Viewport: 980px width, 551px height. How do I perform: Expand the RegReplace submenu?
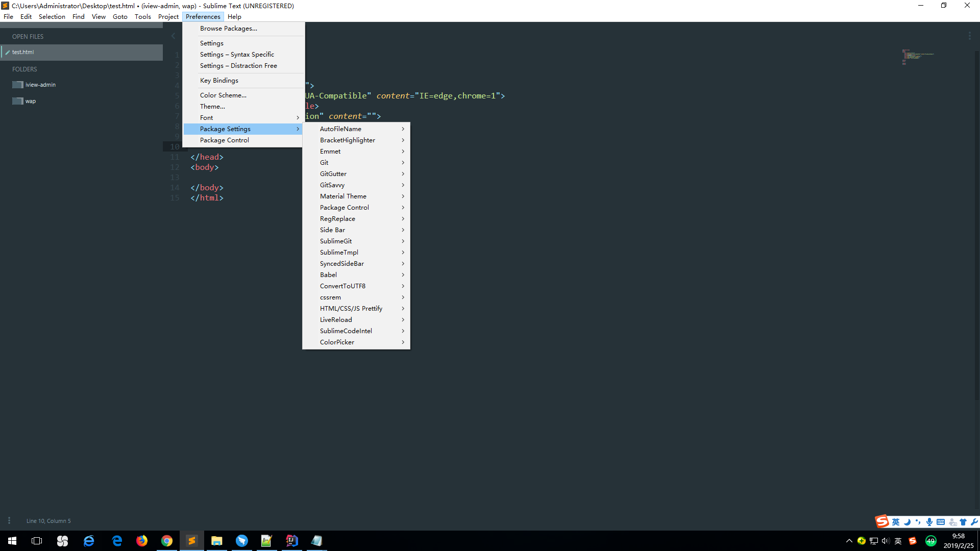coord(356,219)
